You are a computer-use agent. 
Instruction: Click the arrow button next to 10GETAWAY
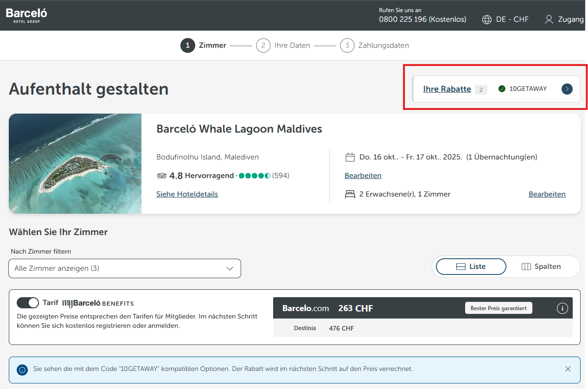point(567,89)
